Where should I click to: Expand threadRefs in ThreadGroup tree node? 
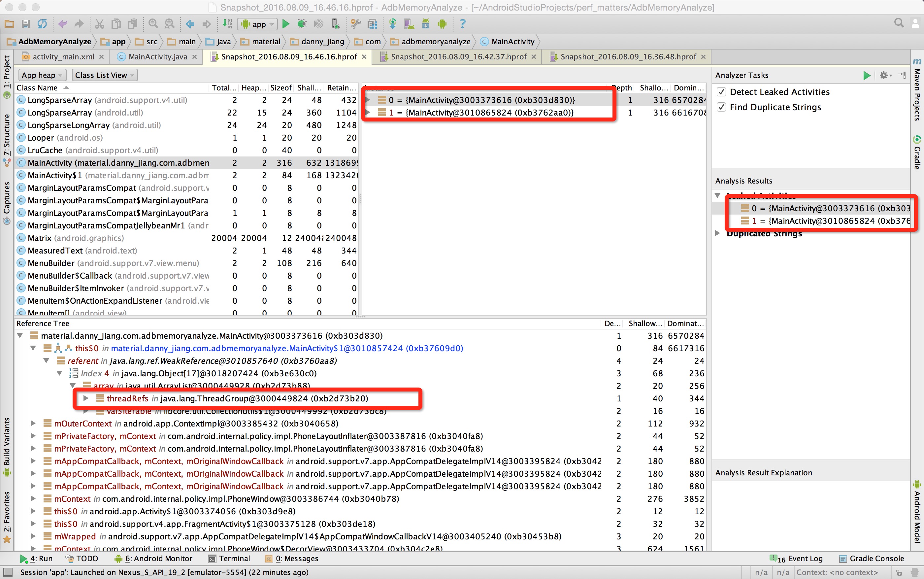point(86,398)
